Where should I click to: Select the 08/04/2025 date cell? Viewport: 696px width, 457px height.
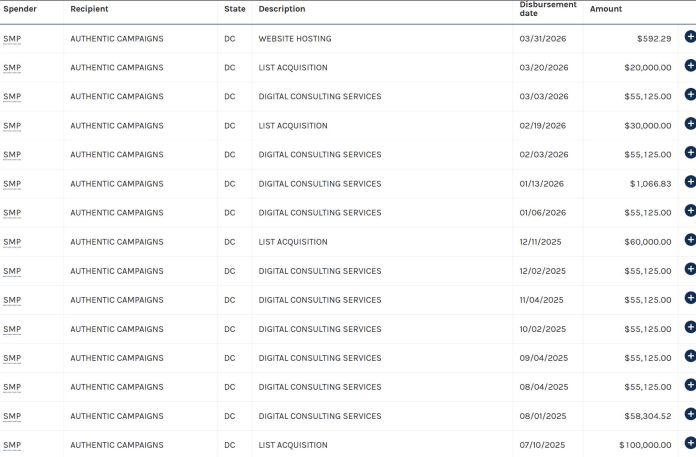point(544,387)
